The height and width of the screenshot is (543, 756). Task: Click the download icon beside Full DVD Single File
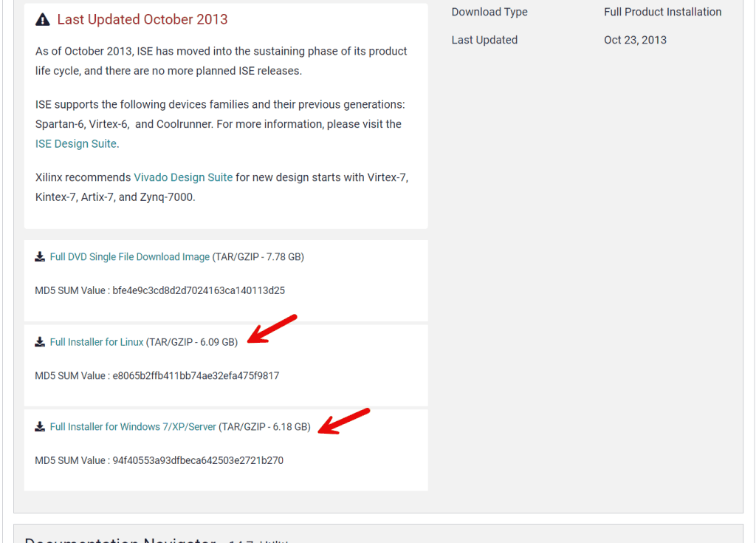[38, 256]
